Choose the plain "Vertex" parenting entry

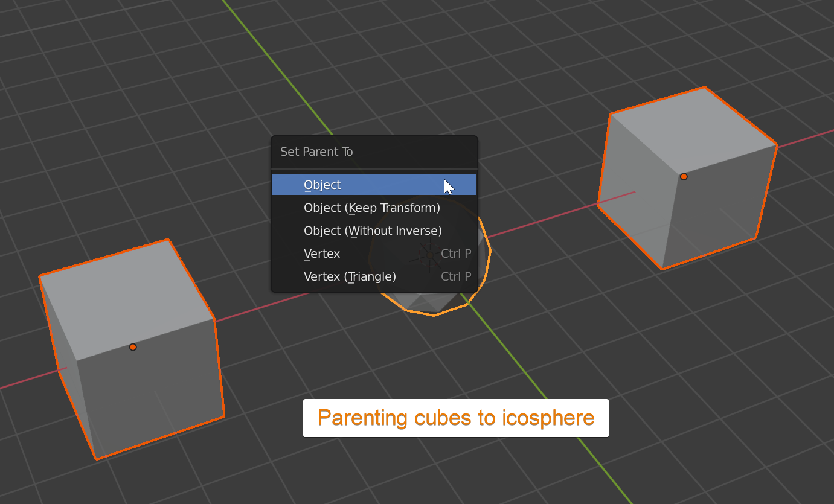point(322,254)
